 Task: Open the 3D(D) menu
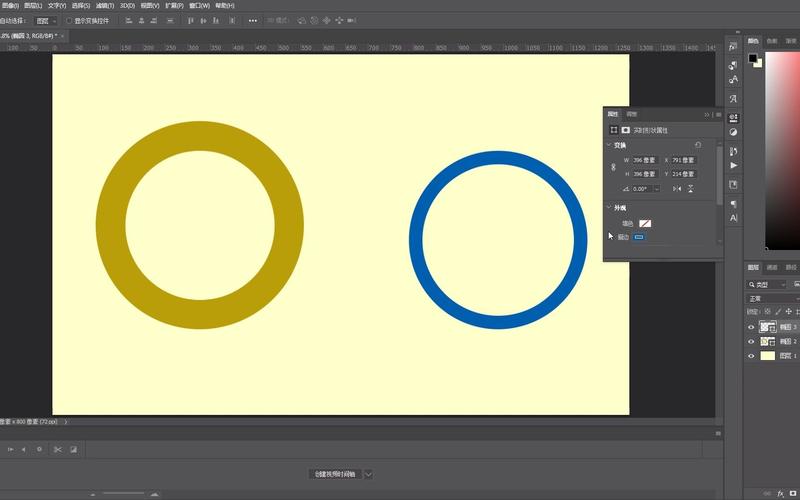point(127,5)
